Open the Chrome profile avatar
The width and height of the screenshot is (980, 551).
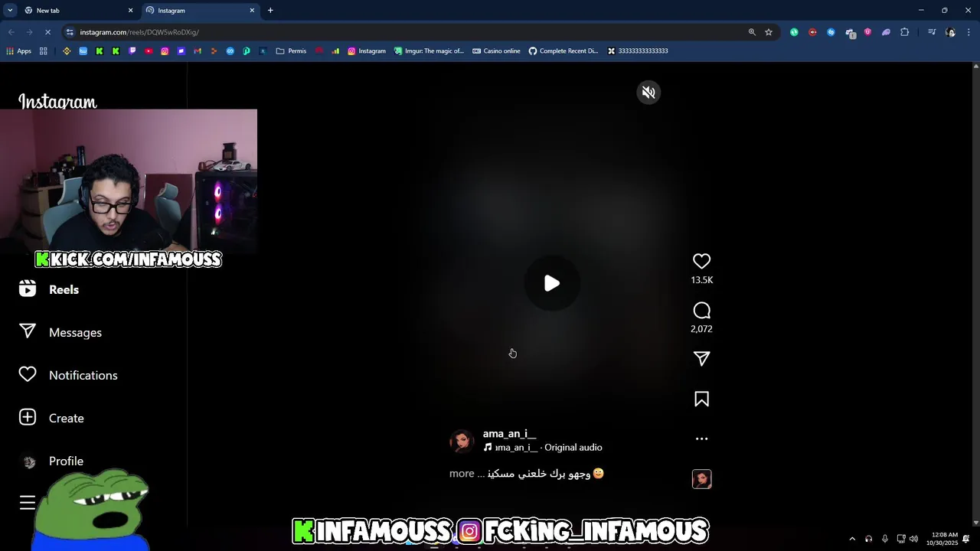pos(950,32)
